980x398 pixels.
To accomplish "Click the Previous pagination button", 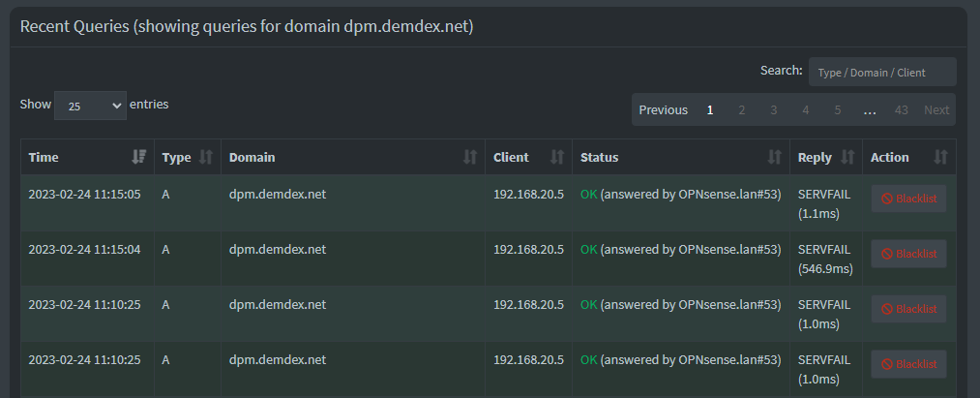I will coord(663,110).
